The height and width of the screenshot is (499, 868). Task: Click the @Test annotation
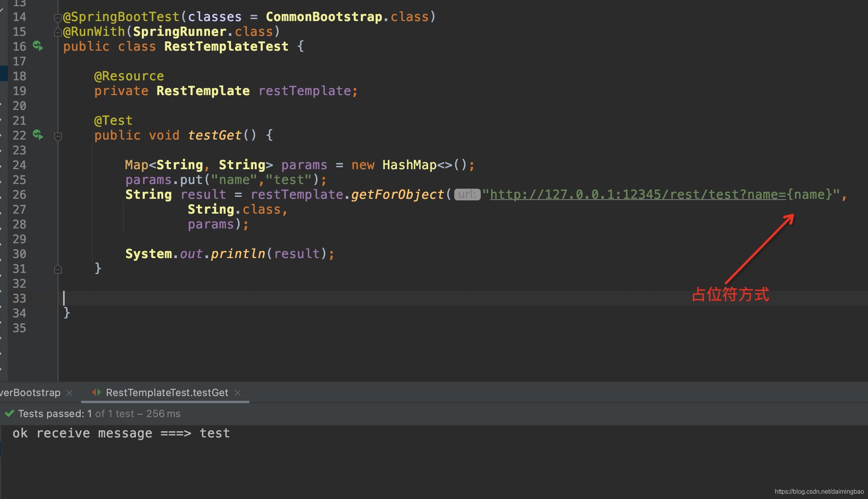[113, 120]
